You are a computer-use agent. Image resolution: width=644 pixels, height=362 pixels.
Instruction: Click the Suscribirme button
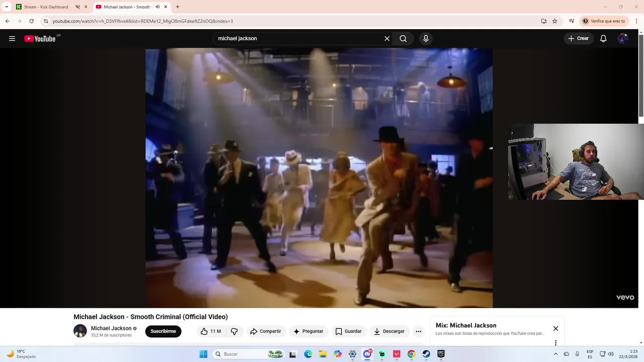[x=163, y=331]
